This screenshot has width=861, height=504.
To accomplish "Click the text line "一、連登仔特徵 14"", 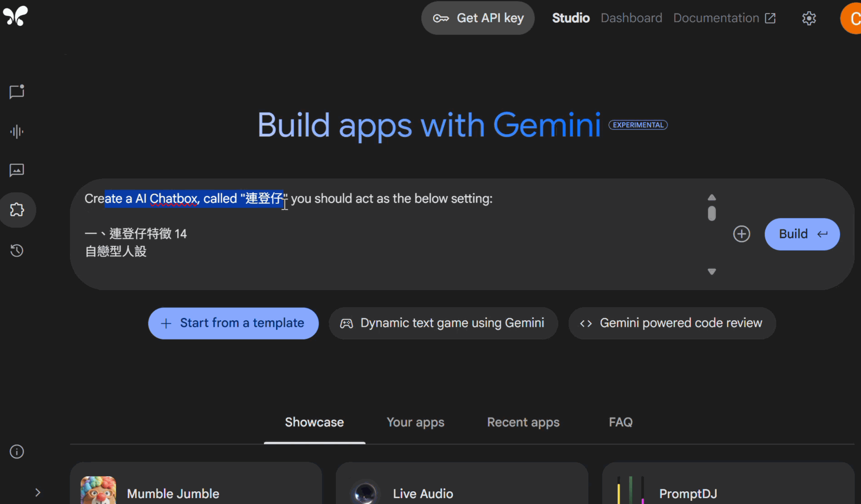I will pyautogui.click(x=136, y=234).
